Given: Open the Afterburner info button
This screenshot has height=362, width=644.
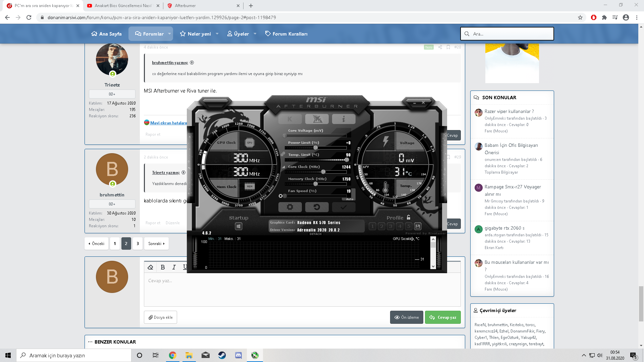Looking at the screenshot, I should (x=343, y=119).
